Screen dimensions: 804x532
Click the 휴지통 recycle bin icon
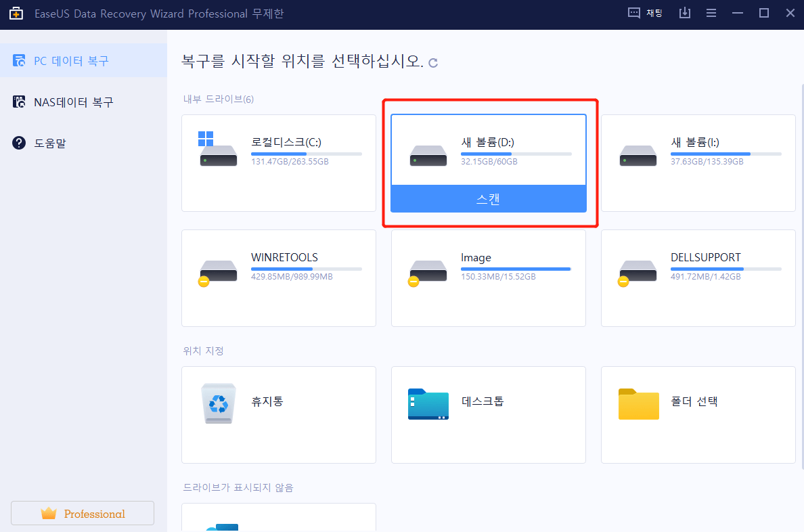[x=219, y=403]
